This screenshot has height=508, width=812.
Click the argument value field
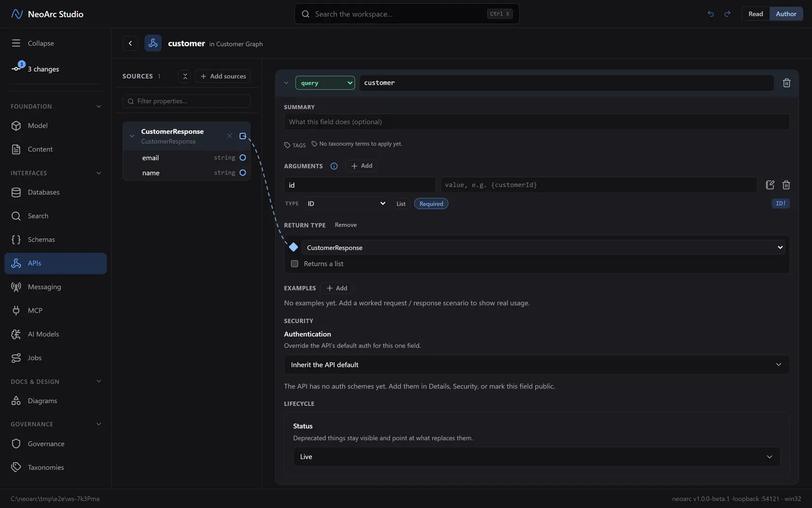click(599, 185)
